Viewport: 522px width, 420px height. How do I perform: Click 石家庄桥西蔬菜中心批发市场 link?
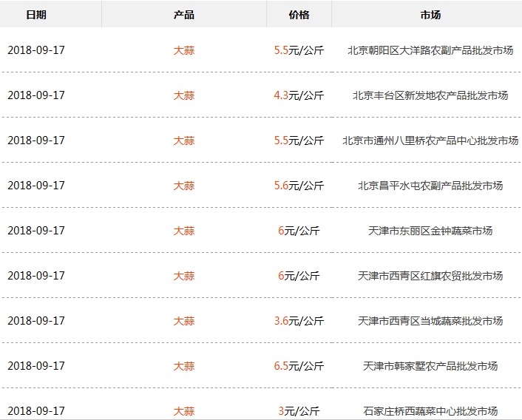pos(430,411)
